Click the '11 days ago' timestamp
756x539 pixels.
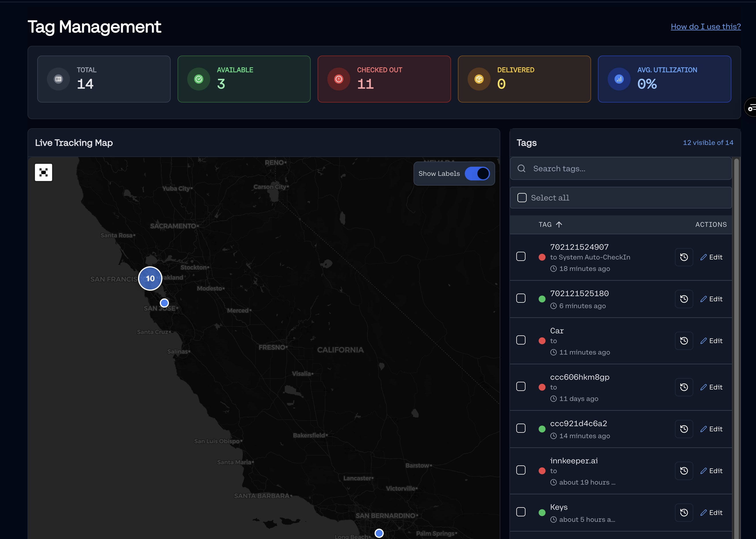(x=578, y=399)
